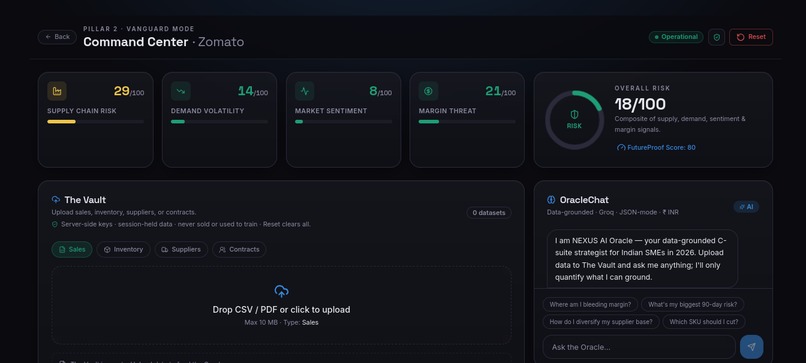This screenshot has height=363, width=806.
Task: Click the Operational status badge
Action: [x=676, y=37]
